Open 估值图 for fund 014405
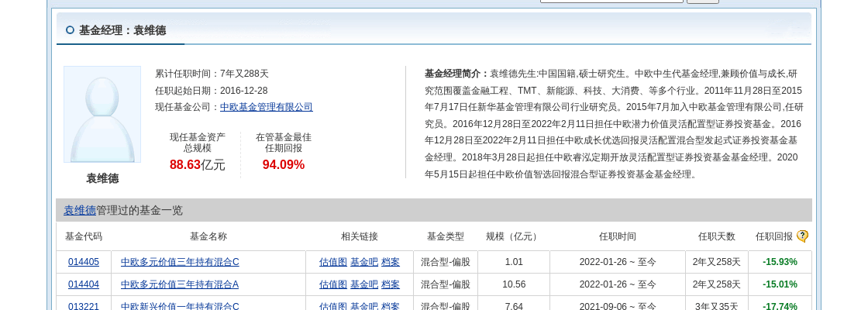868x310 pixels. pyautogui.click(x=333, y=262)
